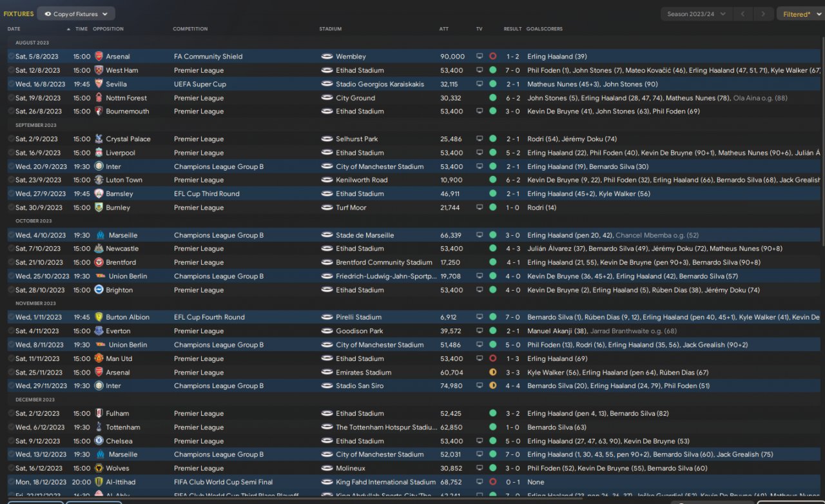Click the Burton Albion club badge
This screenshot has width=825, height=504.
[99, 317]
